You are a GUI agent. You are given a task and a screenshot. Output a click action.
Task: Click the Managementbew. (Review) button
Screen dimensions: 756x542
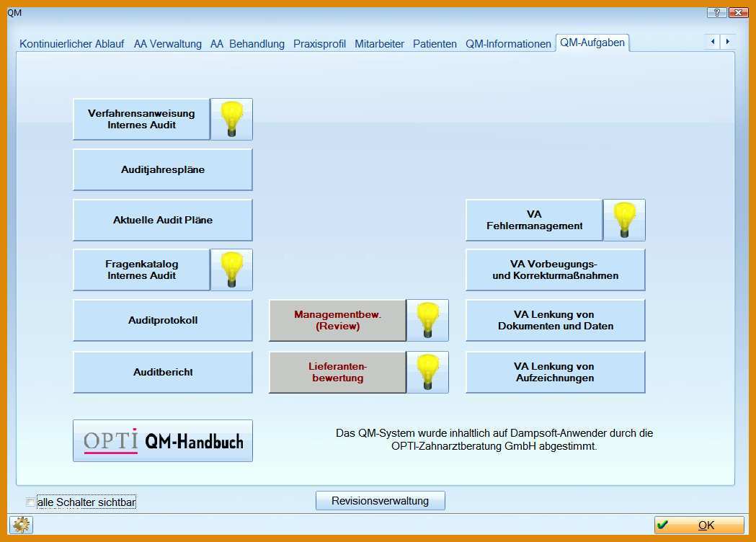click(337, 320)
